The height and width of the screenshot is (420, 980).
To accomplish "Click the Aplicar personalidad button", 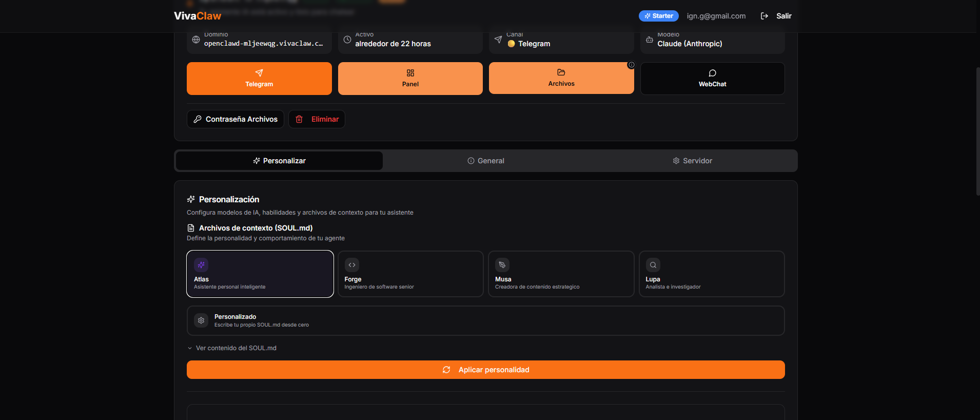I will 486,370.
